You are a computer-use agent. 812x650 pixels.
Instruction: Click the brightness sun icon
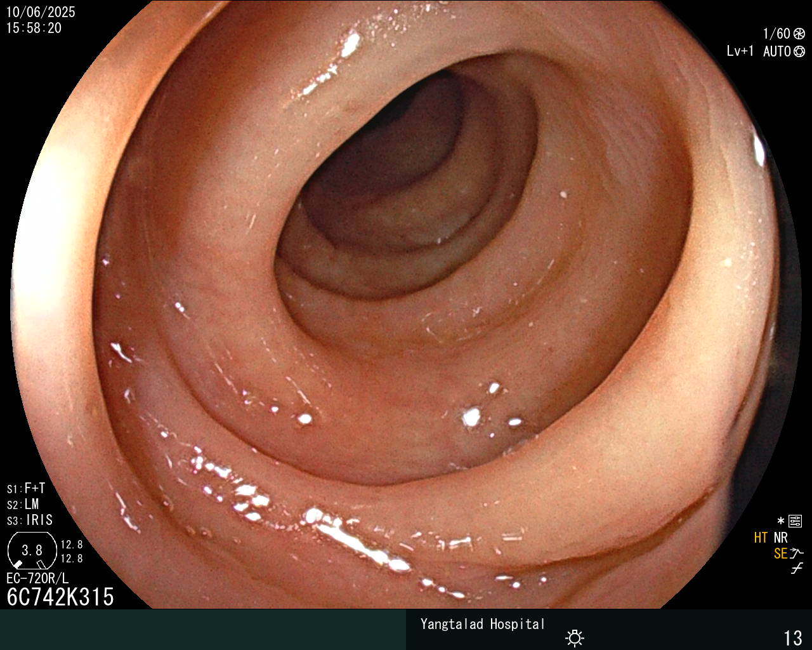click(575, 637)
